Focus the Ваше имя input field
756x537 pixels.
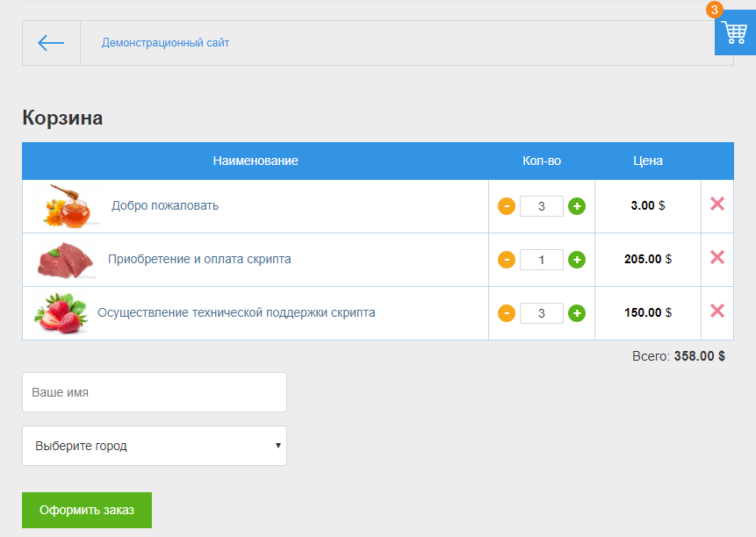pos(155,392)
